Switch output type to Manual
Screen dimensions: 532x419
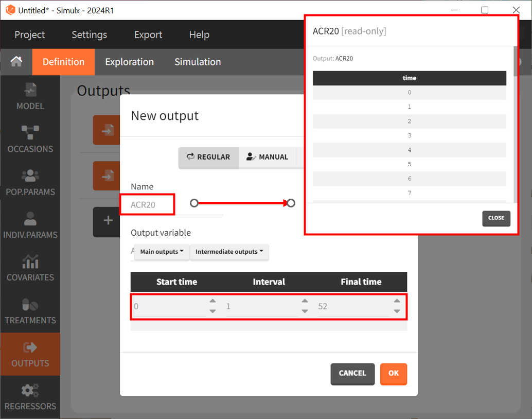267,157
